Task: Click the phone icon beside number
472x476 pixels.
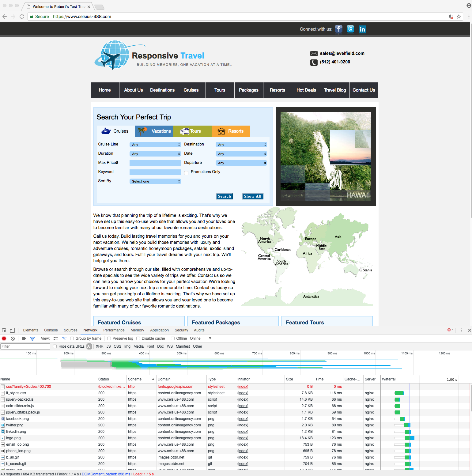Action: [314, 62]
